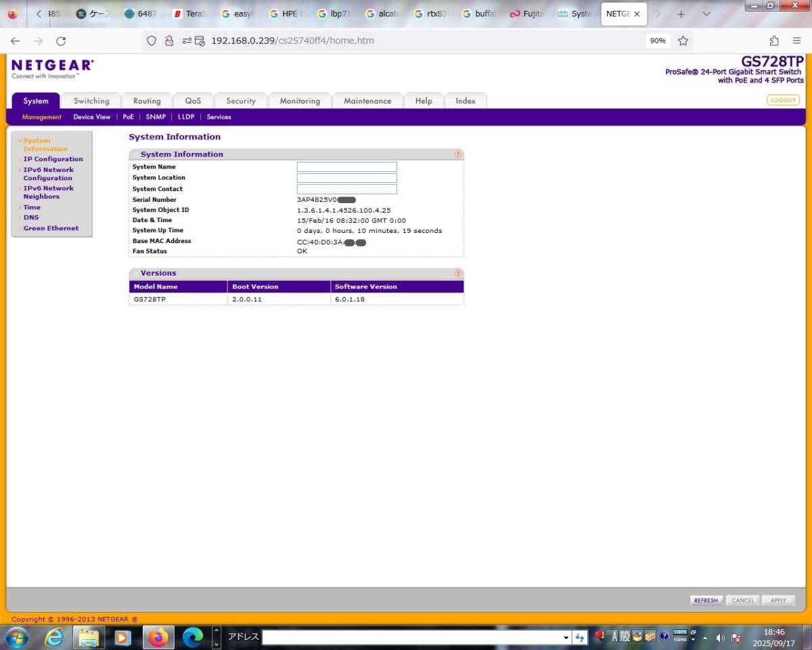
Task: Open IP Configuration in sidebar
Action: point(53,159)
